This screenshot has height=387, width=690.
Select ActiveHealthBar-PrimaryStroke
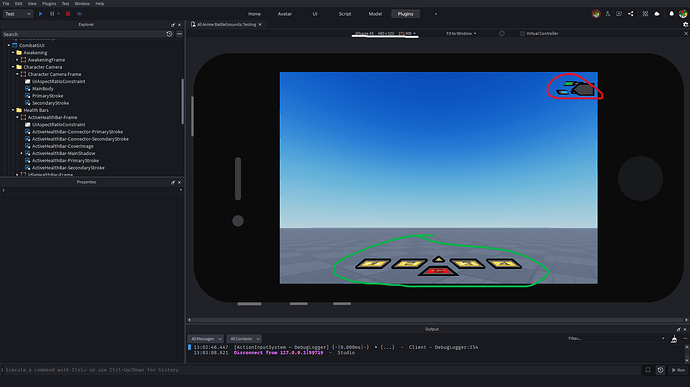(65, 160)
